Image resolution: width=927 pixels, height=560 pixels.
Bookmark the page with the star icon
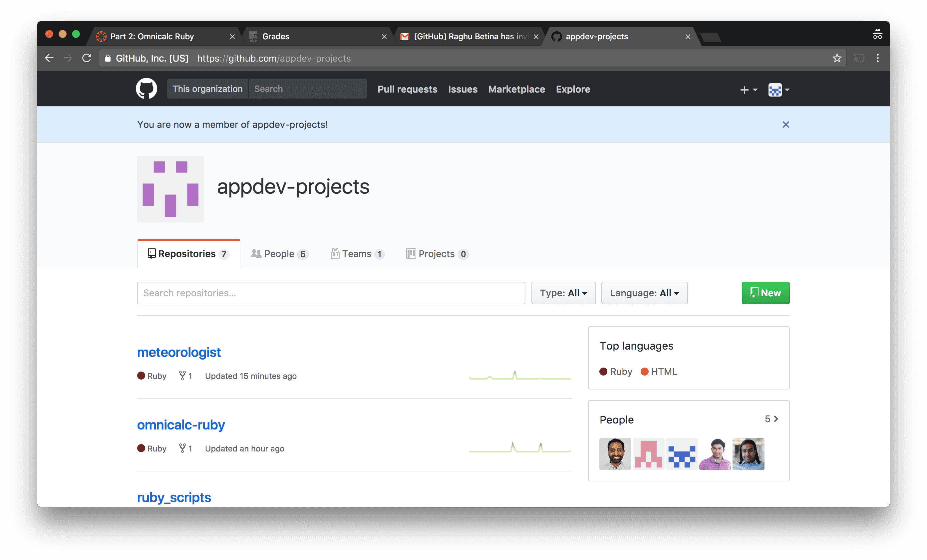[837, 58]
